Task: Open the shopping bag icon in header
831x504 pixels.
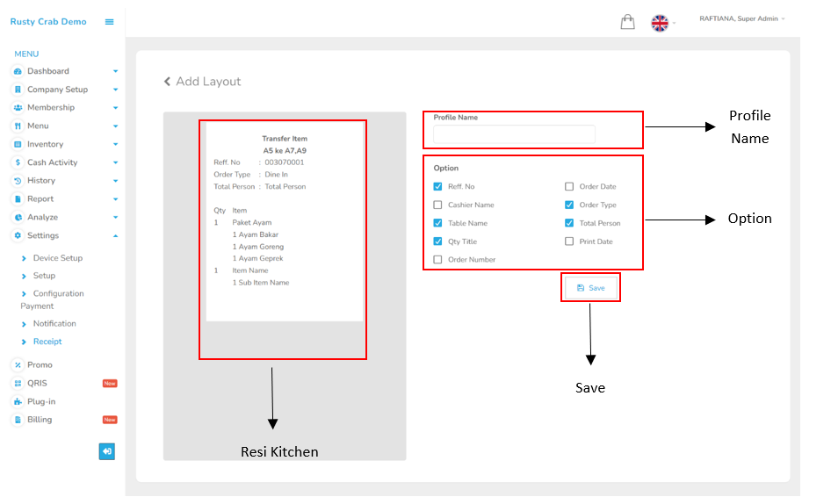Action: coord(627,23)
